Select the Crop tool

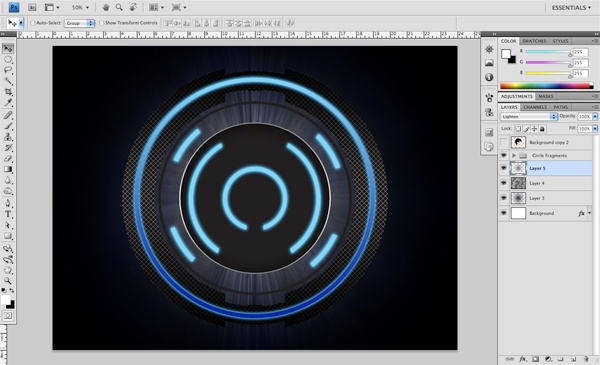(x=8, y=91)
